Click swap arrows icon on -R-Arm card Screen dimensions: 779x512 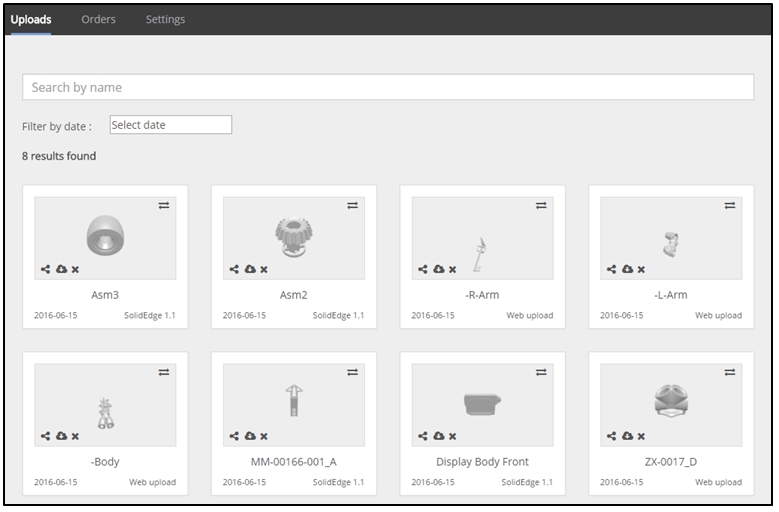point(542,206)
